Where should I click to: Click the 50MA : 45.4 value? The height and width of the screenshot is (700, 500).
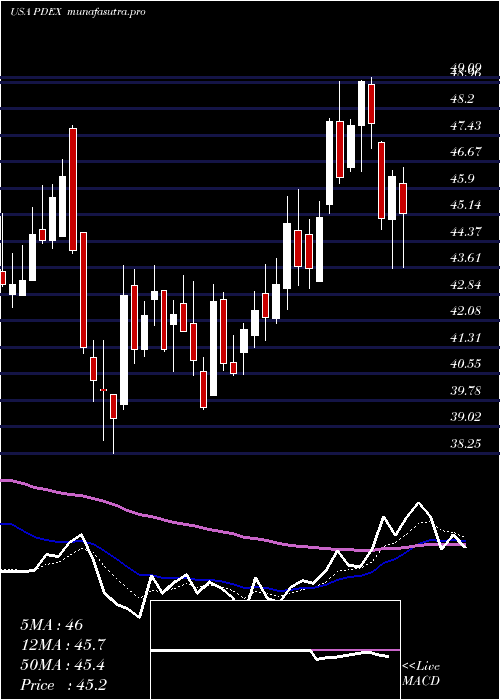click(x=62, y=665)
